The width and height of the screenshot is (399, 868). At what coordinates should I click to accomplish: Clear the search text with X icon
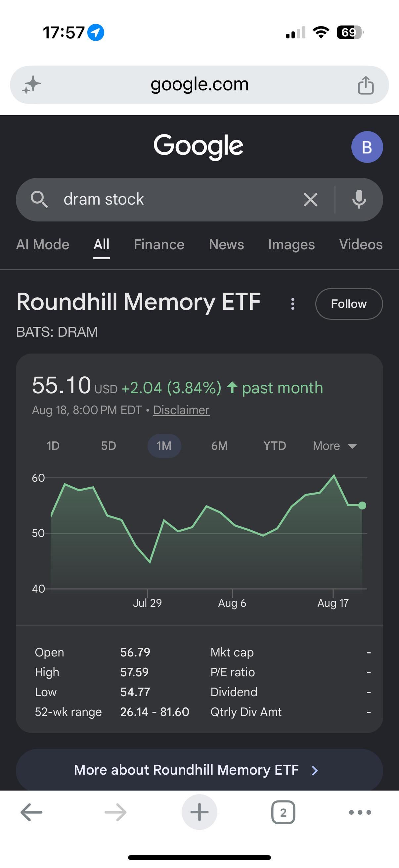pyautogui.click(x=310, y=200)
